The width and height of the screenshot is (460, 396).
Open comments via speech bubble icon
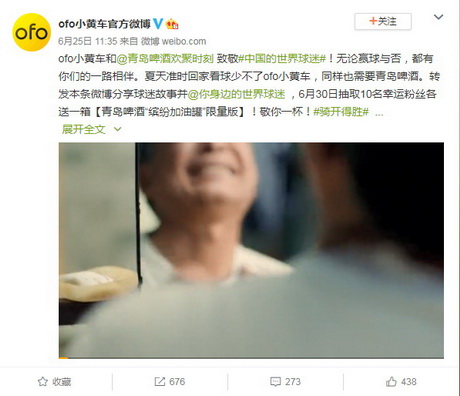click(275, 382)
